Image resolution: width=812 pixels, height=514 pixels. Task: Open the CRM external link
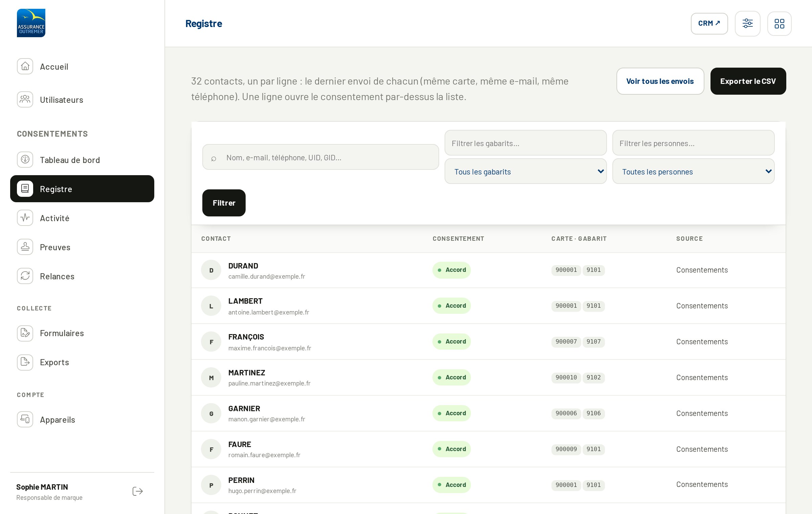[x=709, y=24]
